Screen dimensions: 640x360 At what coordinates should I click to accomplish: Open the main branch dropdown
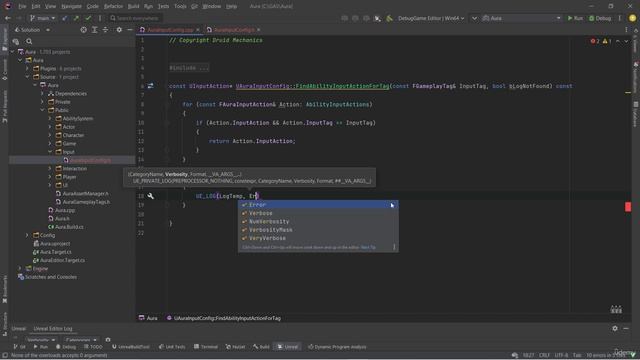42,18
